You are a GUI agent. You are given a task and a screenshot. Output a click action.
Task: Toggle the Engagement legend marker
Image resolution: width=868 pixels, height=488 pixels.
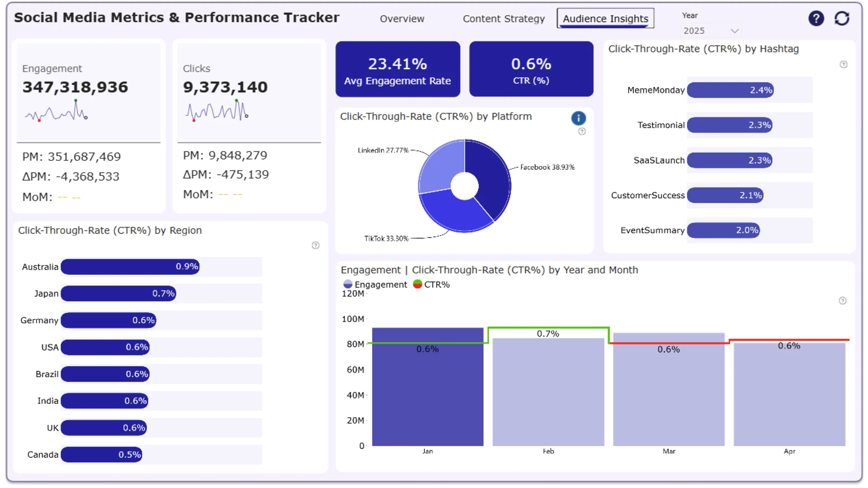point(348,284)
